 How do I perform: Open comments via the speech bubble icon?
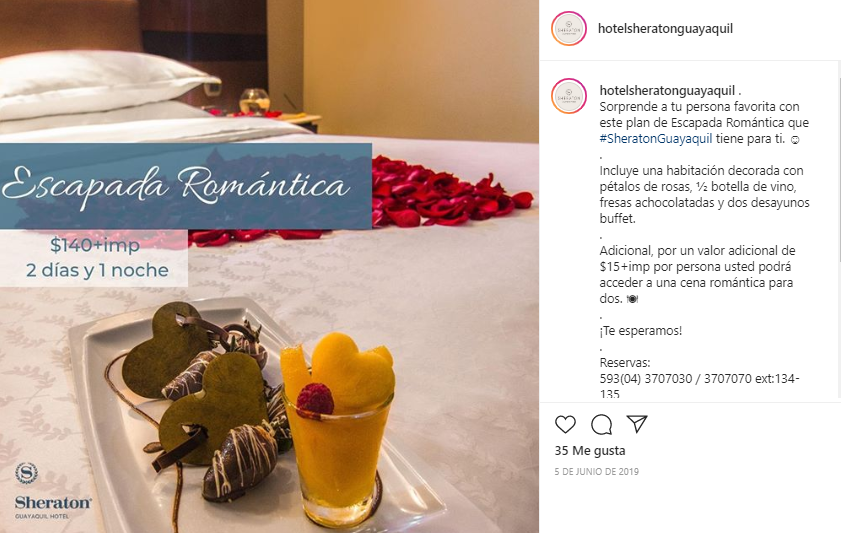point(601,424)
